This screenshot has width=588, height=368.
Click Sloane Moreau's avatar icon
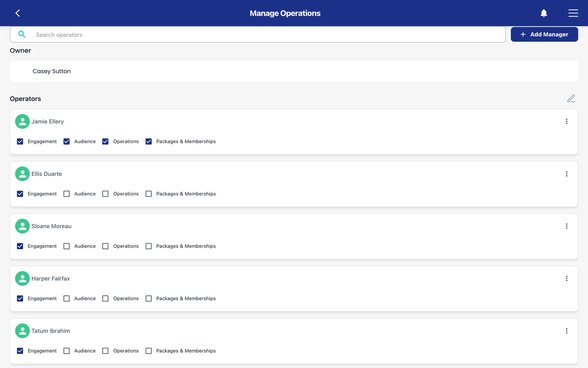pyautogui.click(x=22, y=226)
